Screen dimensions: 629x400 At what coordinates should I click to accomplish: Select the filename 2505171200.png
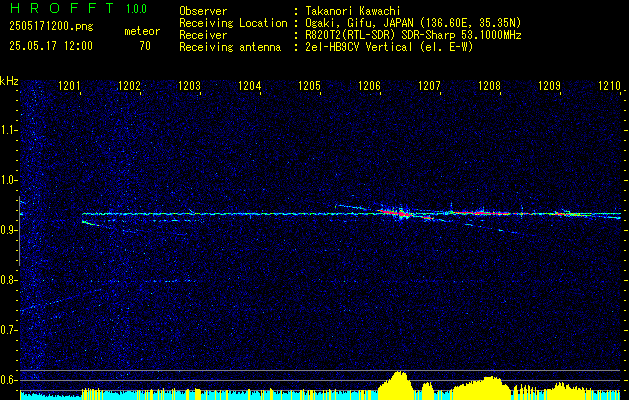pyautogui.click(x=51, y=27)
